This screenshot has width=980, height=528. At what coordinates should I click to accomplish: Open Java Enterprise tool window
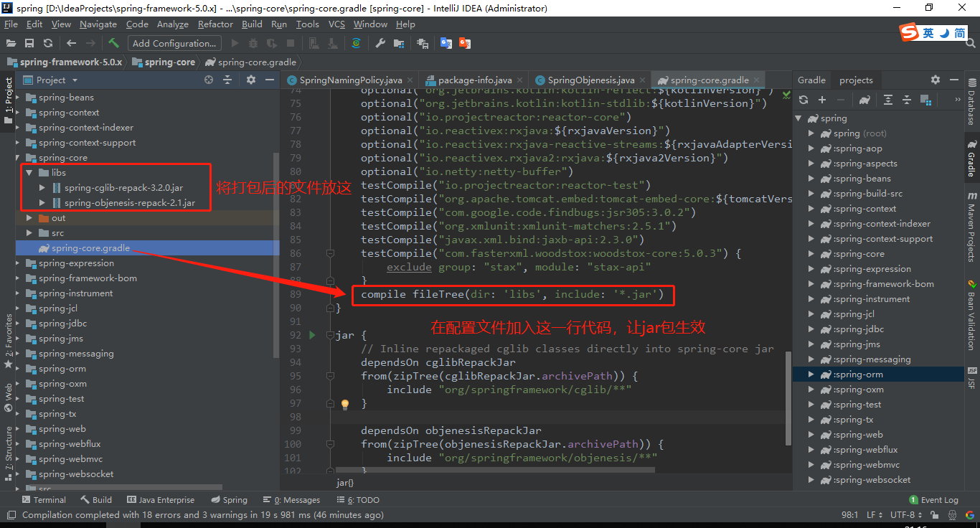tap(161, 500)
